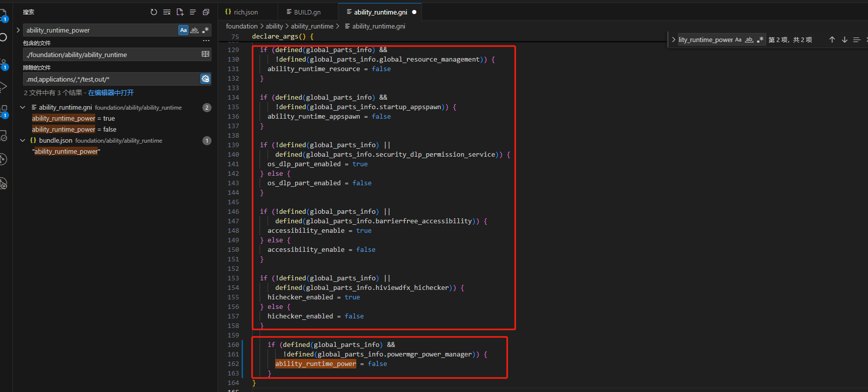
Task: Collapse ability_runtime.gni search result group
Action: [23, 107]
